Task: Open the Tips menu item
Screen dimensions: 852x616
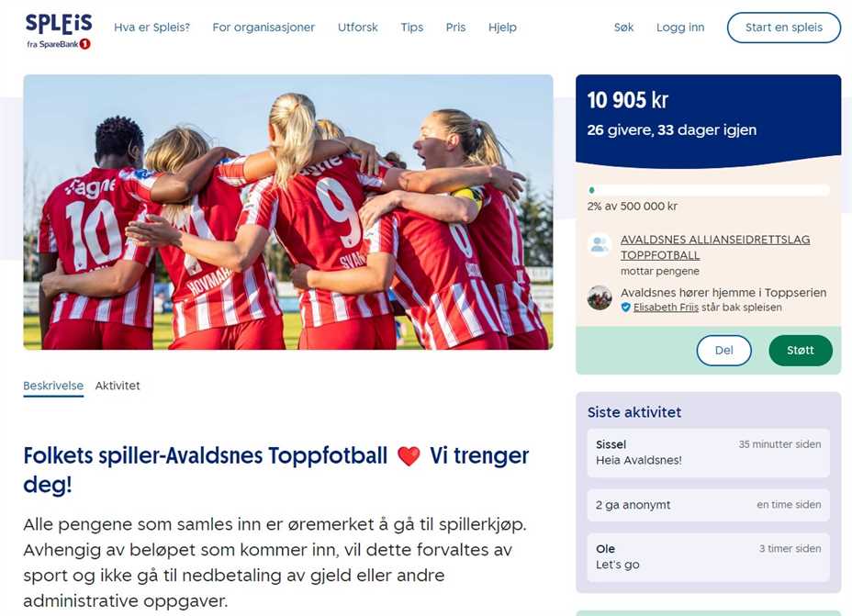Action: click(412, 28)
